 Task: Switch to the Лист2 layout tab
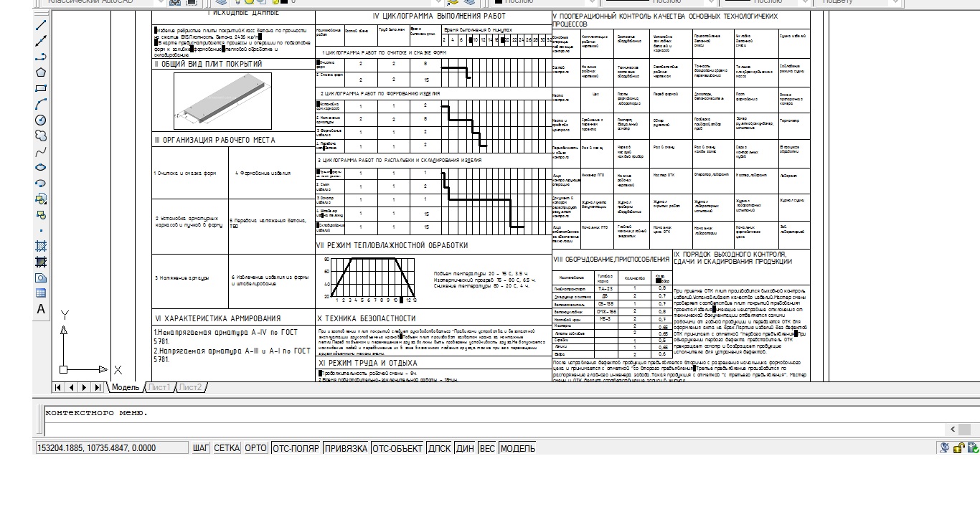pyautogui.click(x=191, y=387)
